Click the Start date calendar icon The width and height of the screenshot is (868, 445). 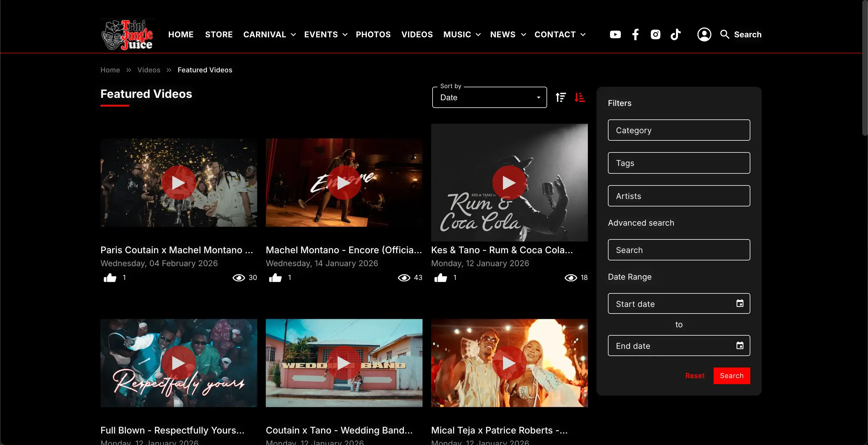(740, 303)
